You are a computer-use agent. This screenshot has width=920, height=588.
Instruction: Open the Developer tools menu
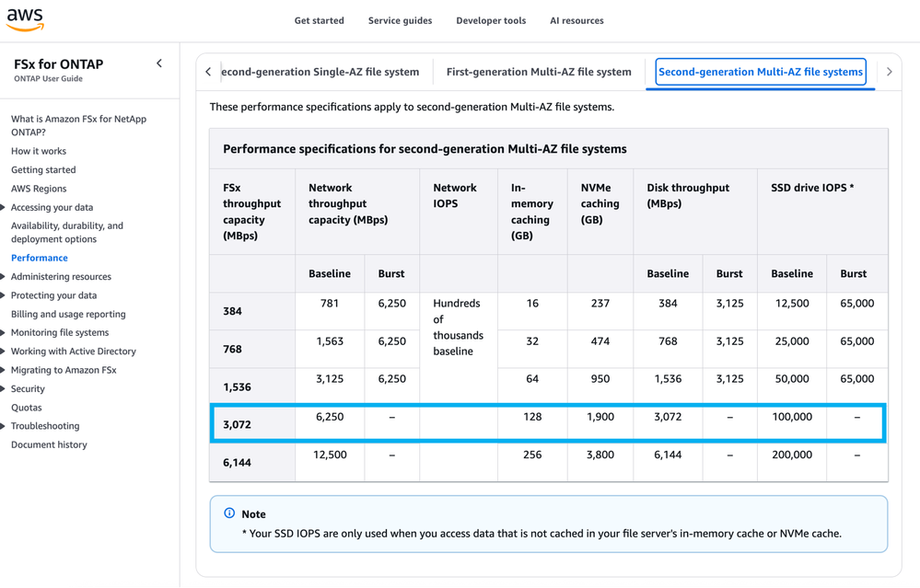point(491,20)
